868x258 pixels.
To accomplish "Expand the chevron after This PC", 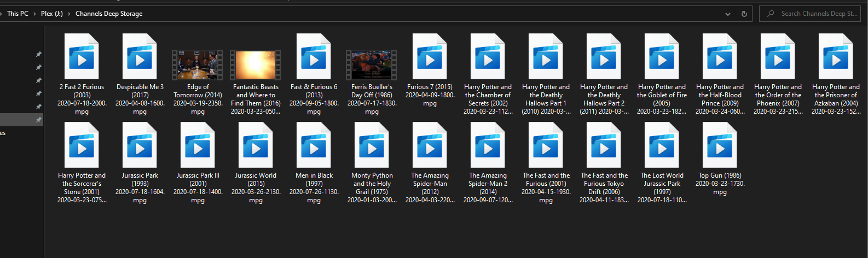I will tap(34, 14).
